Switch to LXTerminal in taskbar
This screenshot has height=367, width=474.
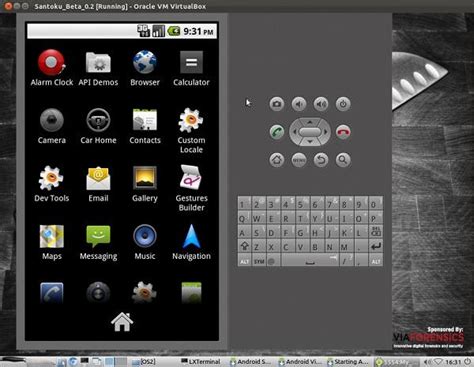pyautogui.click(x=201, y=361)
